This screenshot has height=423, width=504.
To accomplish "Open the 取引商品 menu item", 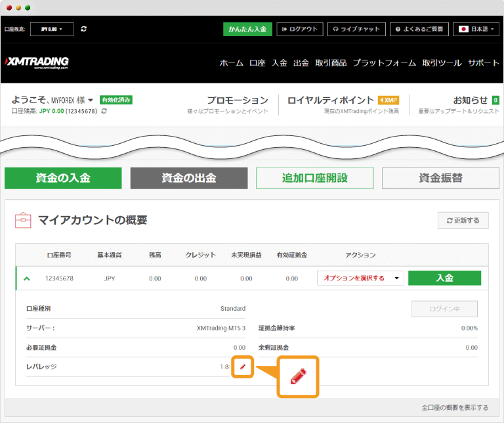I will 331,63.
